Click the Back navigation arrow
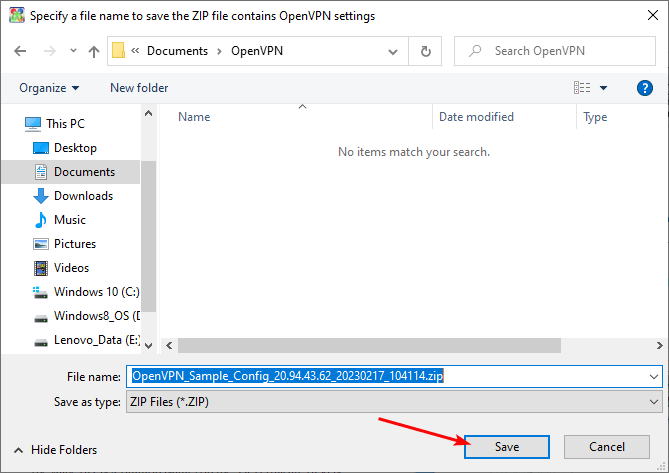The image size is (669, 473). pos(21,51)
